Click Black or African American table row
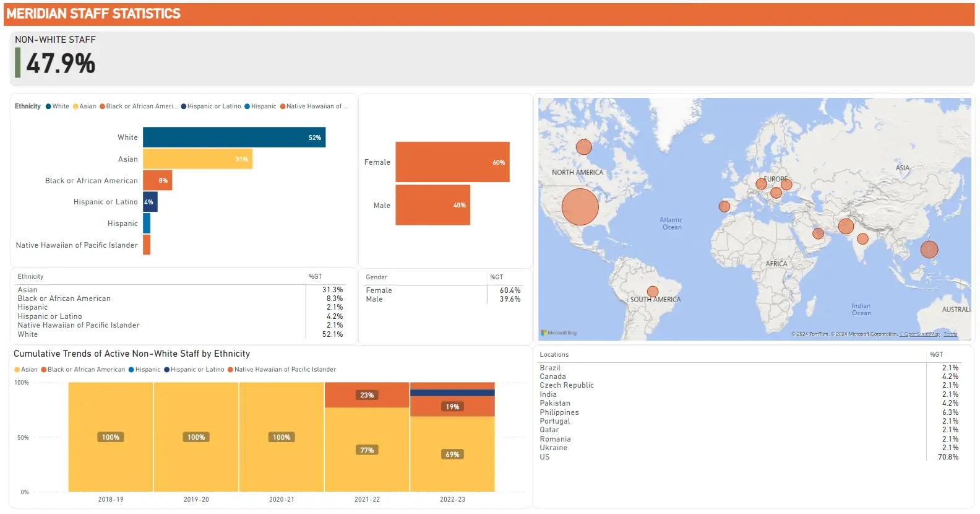 180,298
